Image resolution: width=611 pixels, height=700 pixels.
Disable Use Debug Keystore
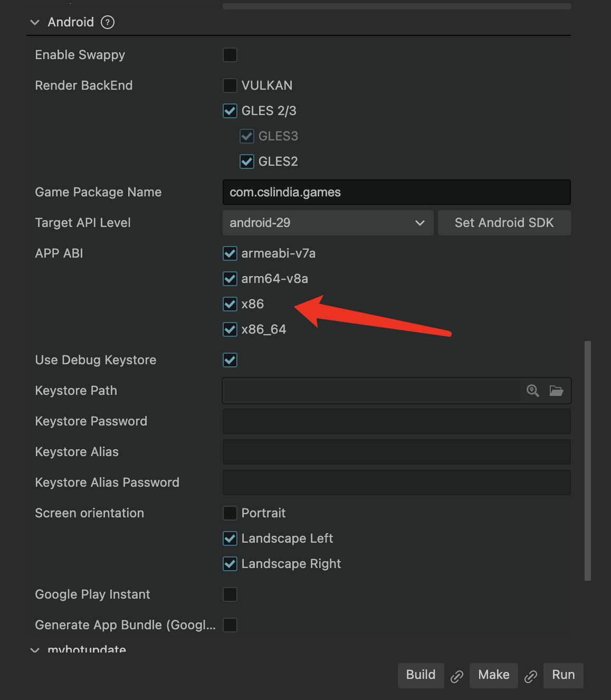230,360
